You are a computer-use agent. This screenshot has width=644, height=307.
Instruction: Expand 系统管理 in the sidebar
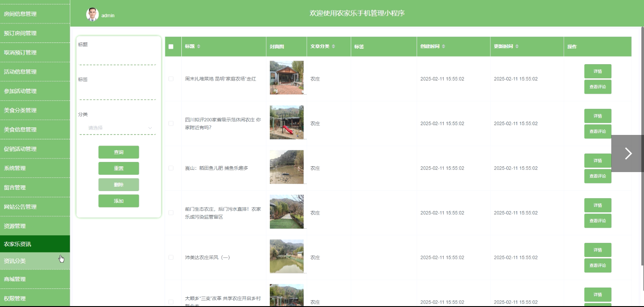click(35, 168)
